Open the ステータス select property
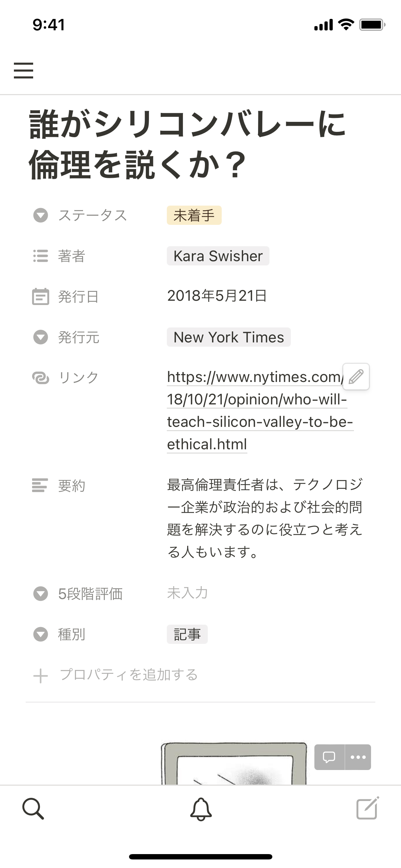The image size is (401, 868). click(92, 215)
